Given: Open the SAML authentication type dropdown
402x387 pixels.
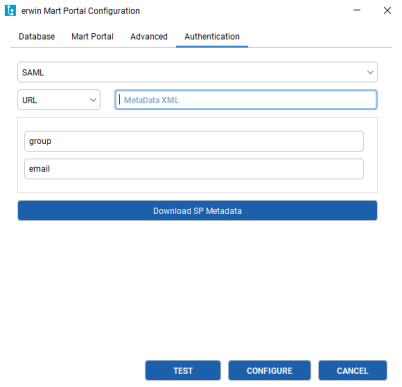Looking at the screenshot, I should (197, 72).
